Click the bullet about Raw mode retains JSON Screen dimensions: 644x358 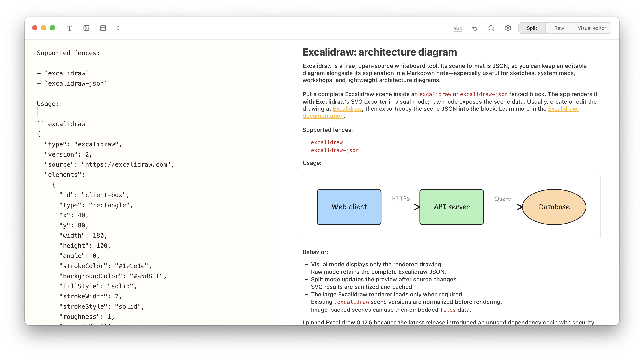(378, 272)
